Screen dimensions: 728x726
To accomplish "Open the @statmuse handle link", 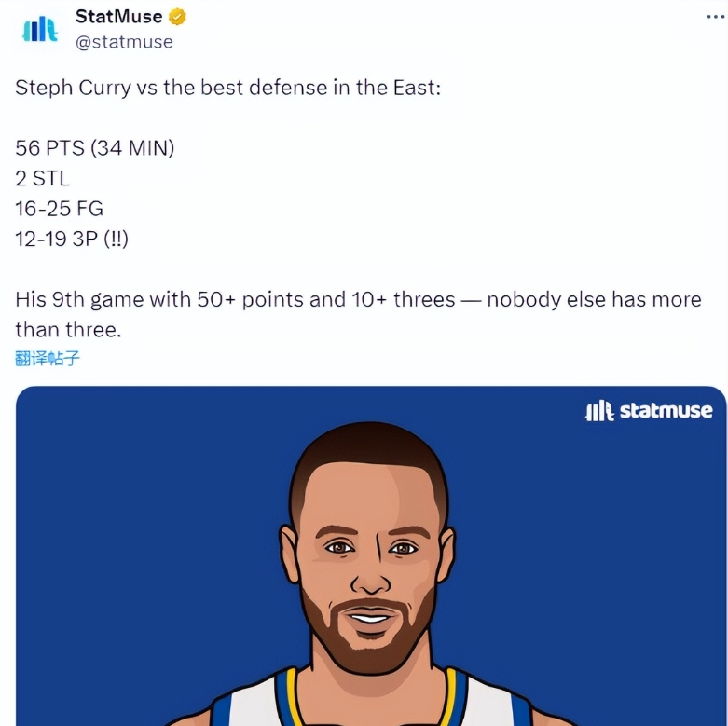I will 124,42.
